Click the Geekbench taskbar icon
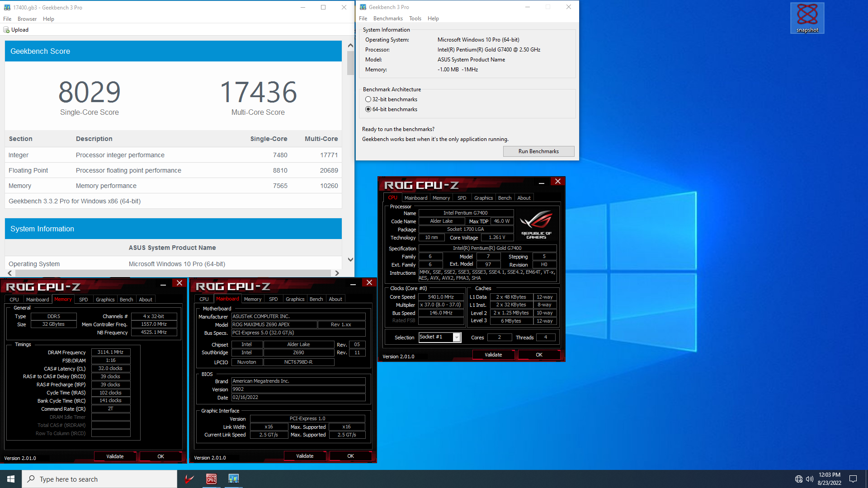Image resolution: width=868 pixels, height=488 pixels. tap(233, 479)
